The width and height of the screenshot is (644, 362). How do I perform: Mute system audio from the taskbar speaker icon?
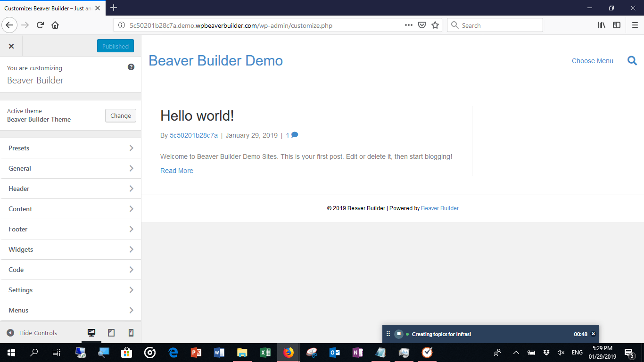tap(561, 353)
